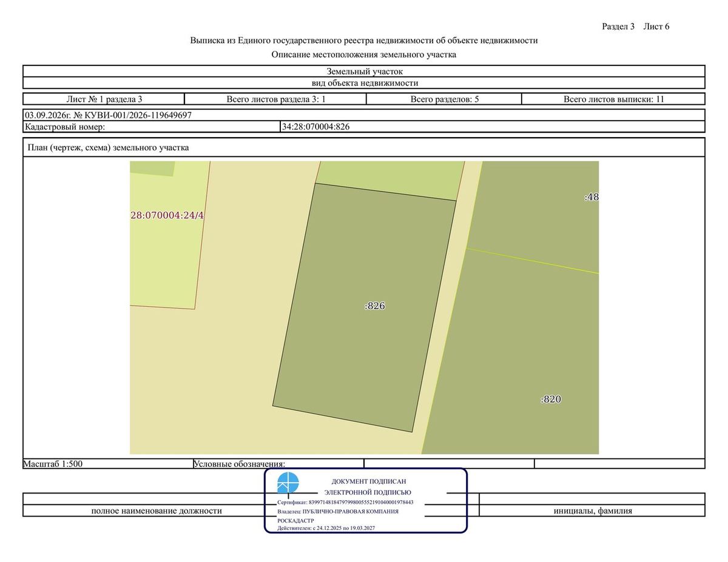Select the "ЭЛЕКТРОННОЙ ПОДПИСЬЮ" stamp line
Viewport: 728px width, 562px height.
click(368, 492)
